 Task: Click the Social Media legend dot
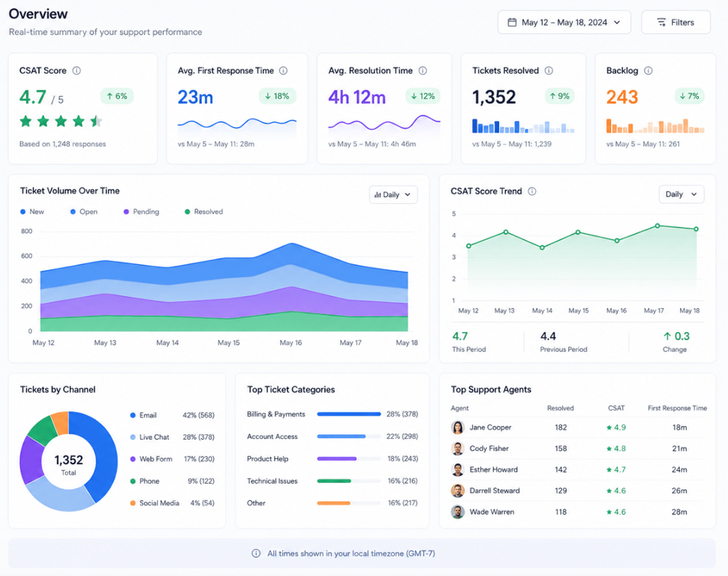click(x=133, y=503)
